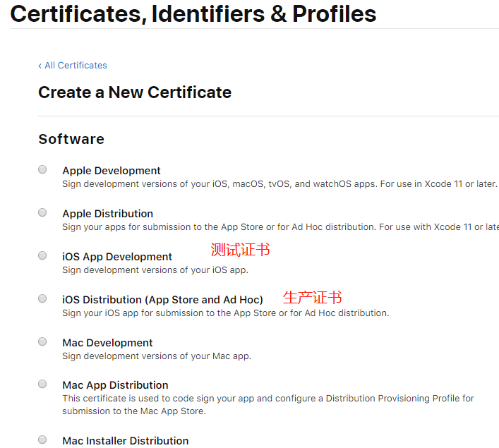Click description 'Sign development versions of your Mac app.'
This screenshot has height=448, width=499.
tap(157, 356)
